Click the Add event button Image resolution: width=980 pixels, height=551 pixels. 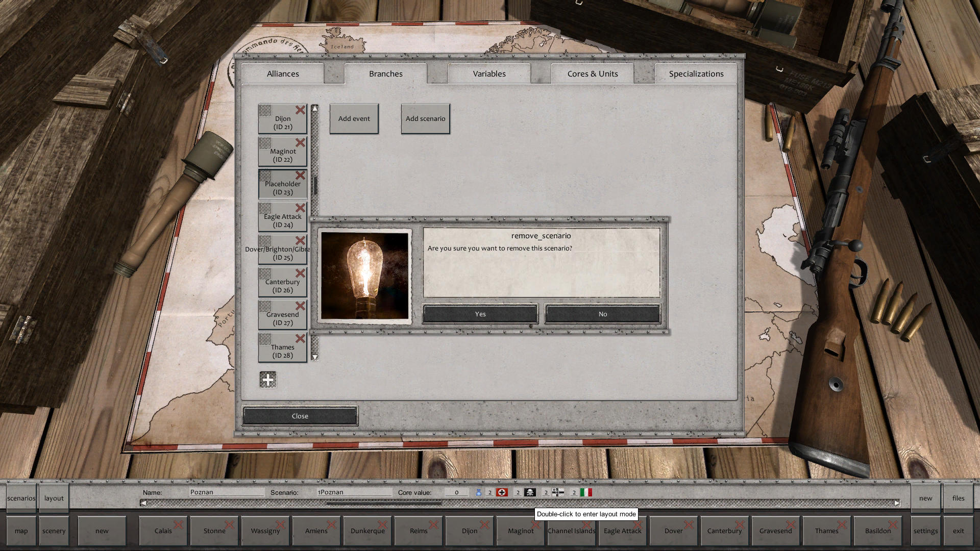click(x=354, y=118)
